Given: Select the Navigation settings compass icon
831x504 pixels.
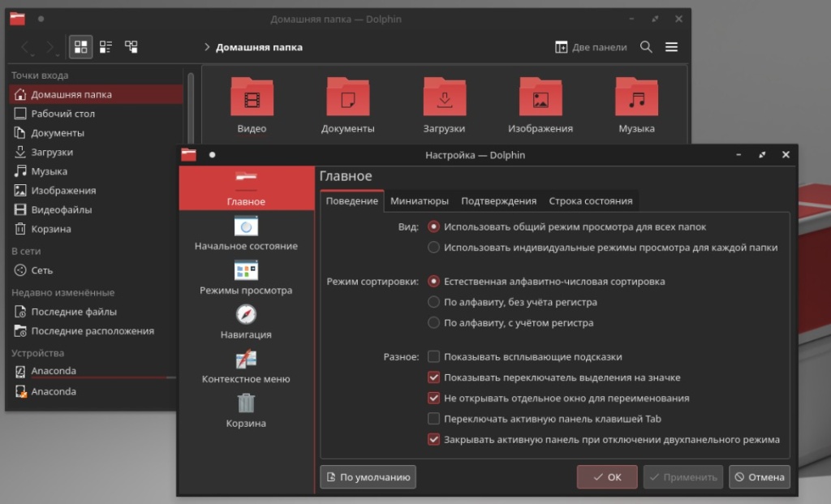Looking at the screenshot, I should pyautogui.click(x=246, y=315).
